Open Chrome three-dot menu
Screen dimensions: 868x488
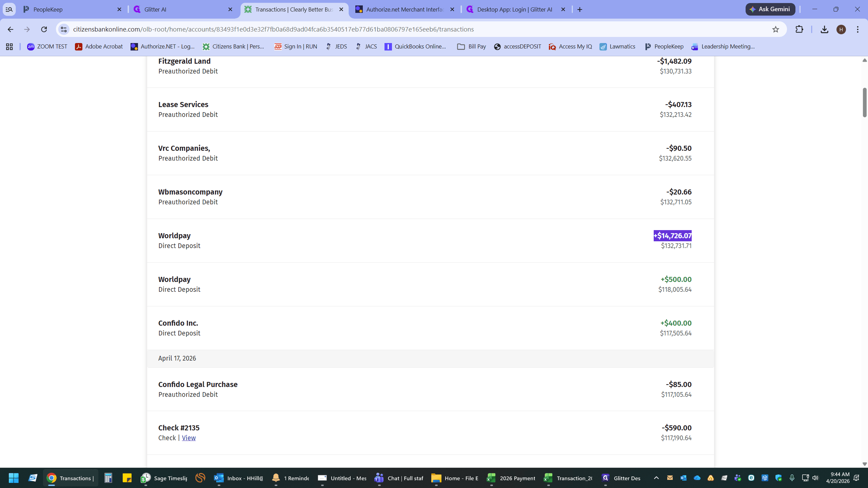click(858, 29)
